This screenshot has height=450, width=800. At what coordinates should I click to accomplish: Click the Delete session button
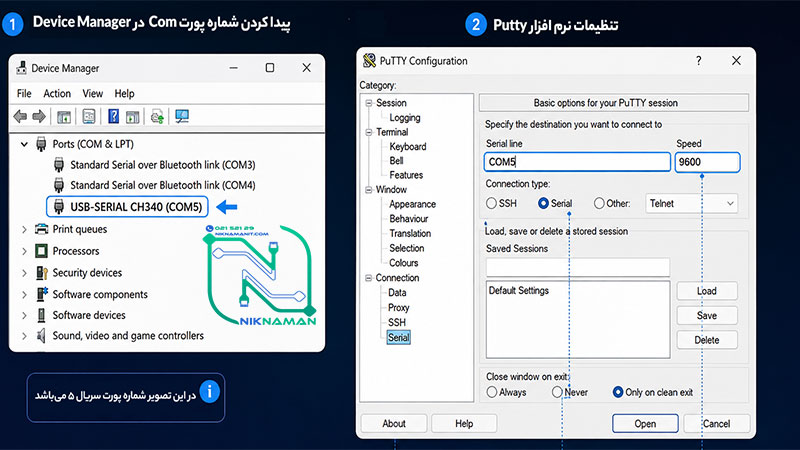(x=707, y=340)
